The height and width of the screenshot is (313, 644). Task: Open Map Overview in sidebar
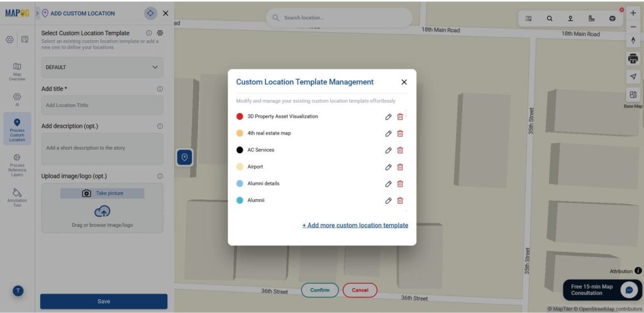17,72
